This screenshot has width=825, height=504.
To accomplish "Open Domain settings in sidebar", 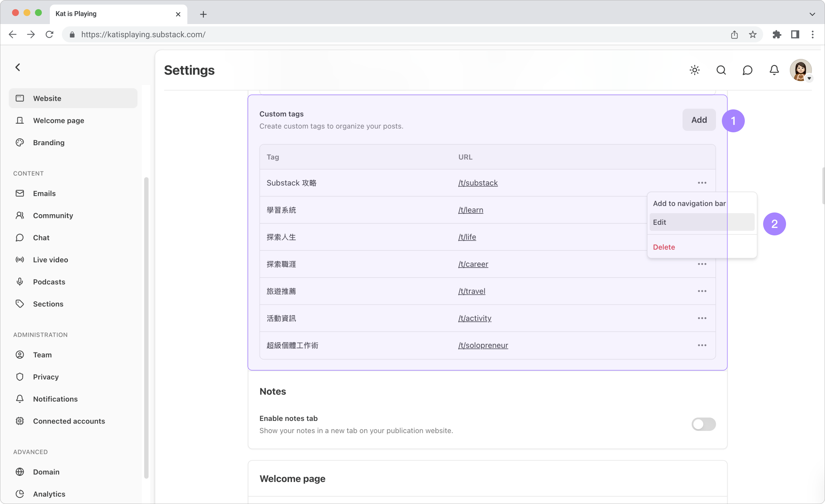I will point(46,472).
